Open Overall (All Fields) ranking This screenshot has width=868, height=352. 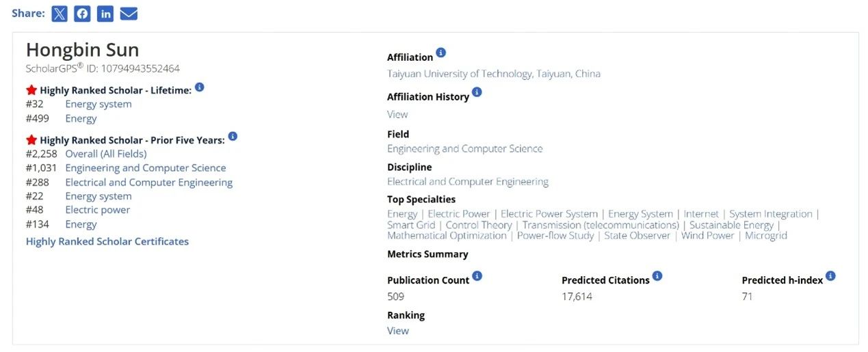click(x=106, y=154)
